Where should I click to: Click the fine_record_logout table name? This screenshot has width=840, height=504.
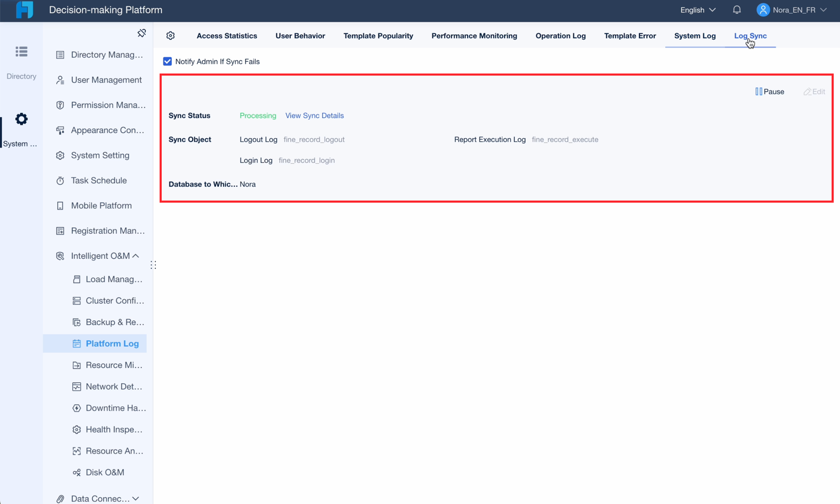[x=314, y=140]
